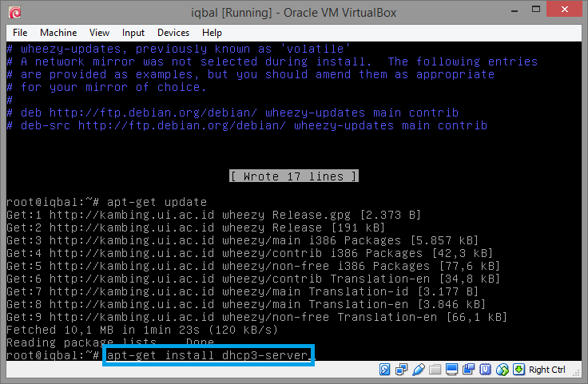Click the 'apt-get install dhcp3-server' command line
Image resolution: width=588 pixels, height=384 pixels.
click(x=209, y=355)
